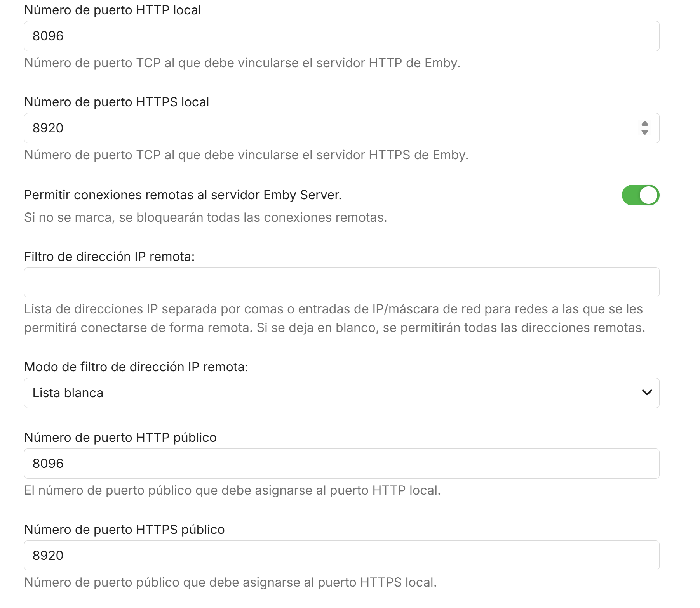Screen dimensions: 700x608
Task: Click the 'Número de puerto HTTP público' label
Action: point(120,438)
